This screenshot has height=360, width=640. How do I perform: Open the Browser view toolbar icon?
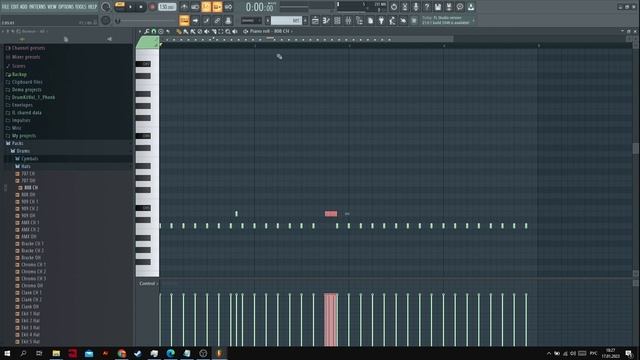[359, 20]
